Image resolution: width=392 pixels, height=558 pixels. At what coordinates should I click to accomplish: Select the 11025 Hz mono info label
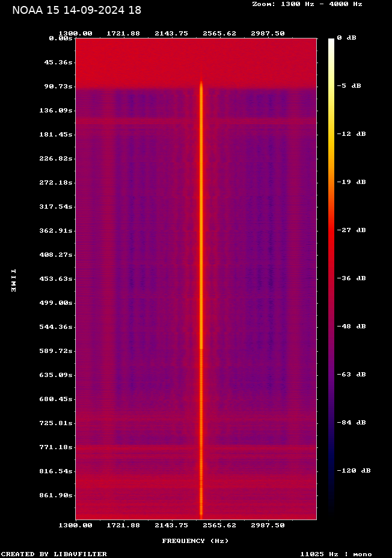click(x=335, y=554)
